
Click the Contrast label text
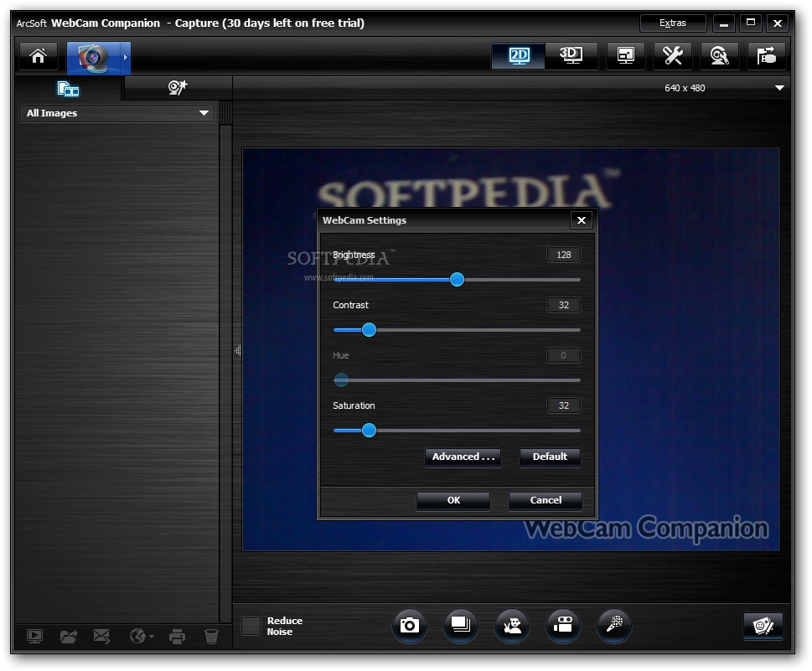(x=350, y=305)
